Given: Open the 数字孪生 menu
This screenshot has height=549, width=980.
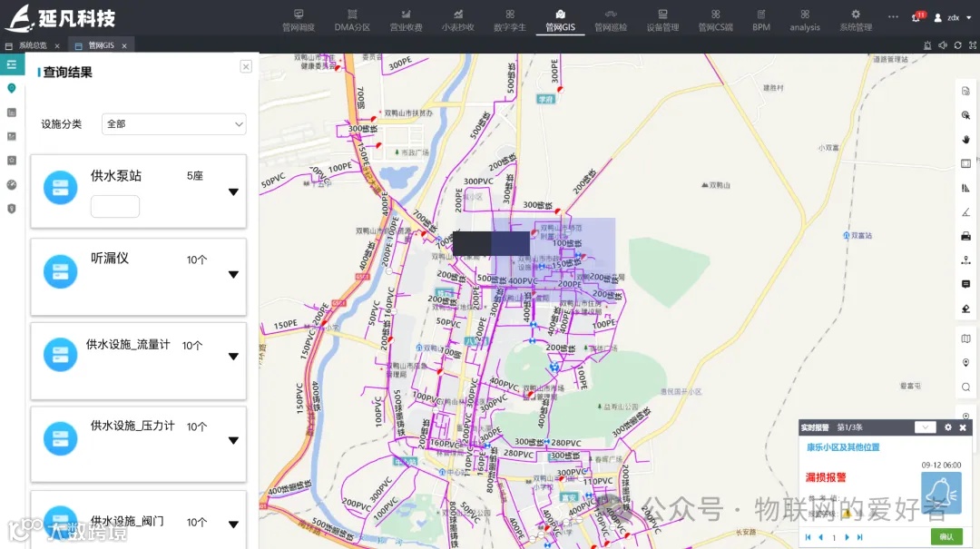Looking at the screenshot, I should coord(509,21).
